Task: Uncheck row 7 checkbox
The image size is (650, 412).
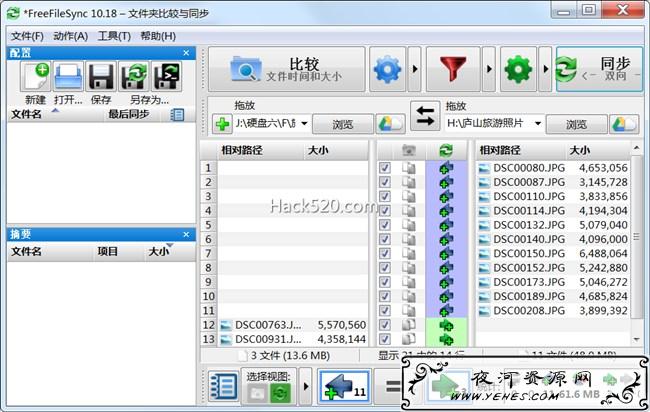Action: pos(385,253)
